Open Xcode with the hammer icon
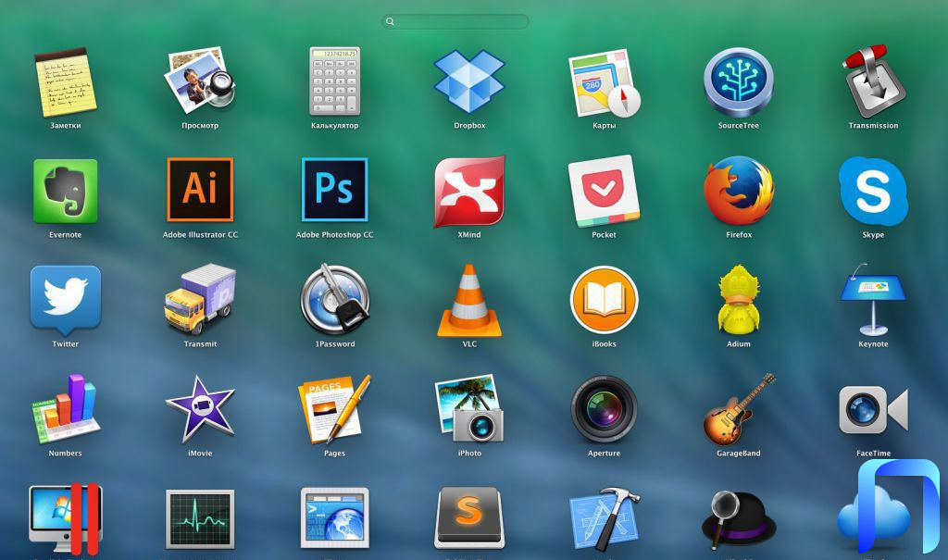 [x=604, y=519]
